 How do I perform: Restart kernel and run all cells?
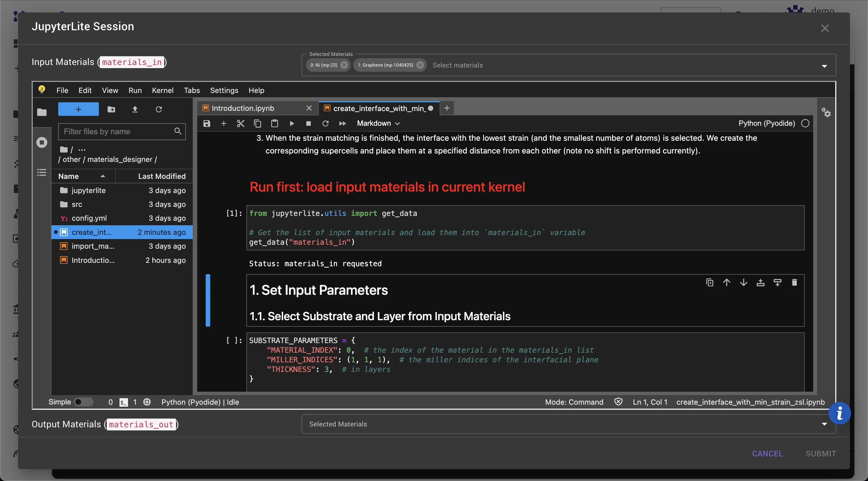click(x=342, y=123)
